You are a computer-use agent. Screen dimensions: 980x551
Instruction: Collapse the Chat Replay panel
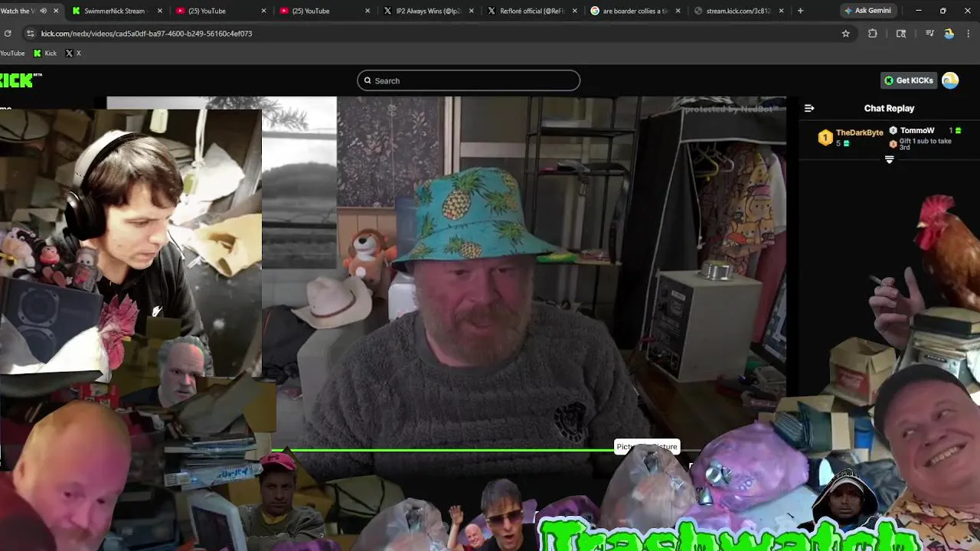point(809,109)
